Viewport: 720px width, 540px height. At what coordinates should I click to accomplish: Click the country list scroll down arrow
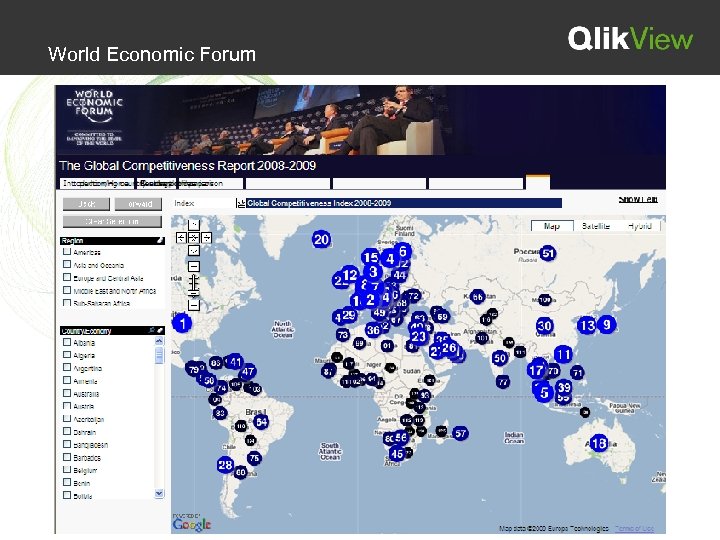click(x=159, y=493)
